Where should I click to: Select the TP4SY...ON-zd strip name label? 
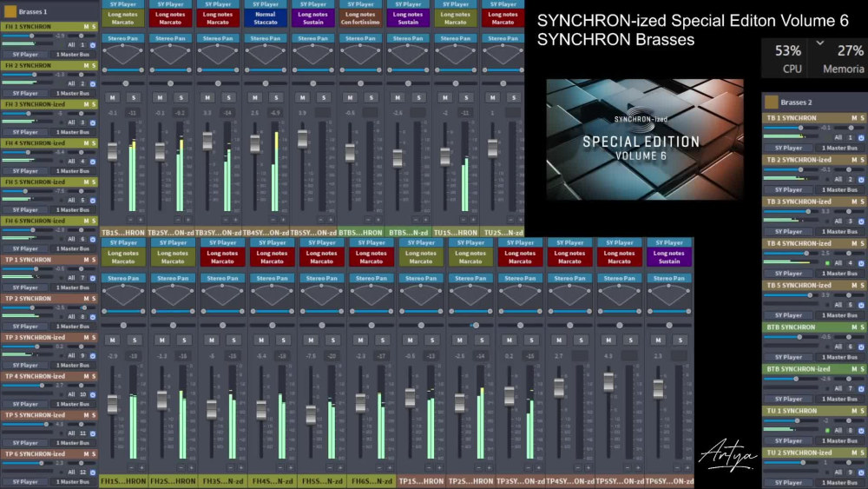569,481
